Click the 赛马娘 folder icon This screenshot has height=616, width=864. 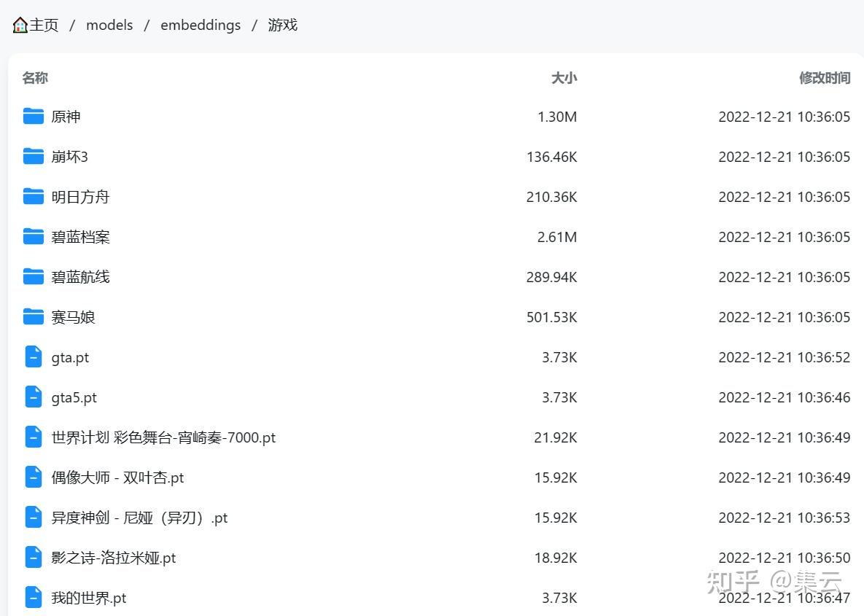point(33,317)
